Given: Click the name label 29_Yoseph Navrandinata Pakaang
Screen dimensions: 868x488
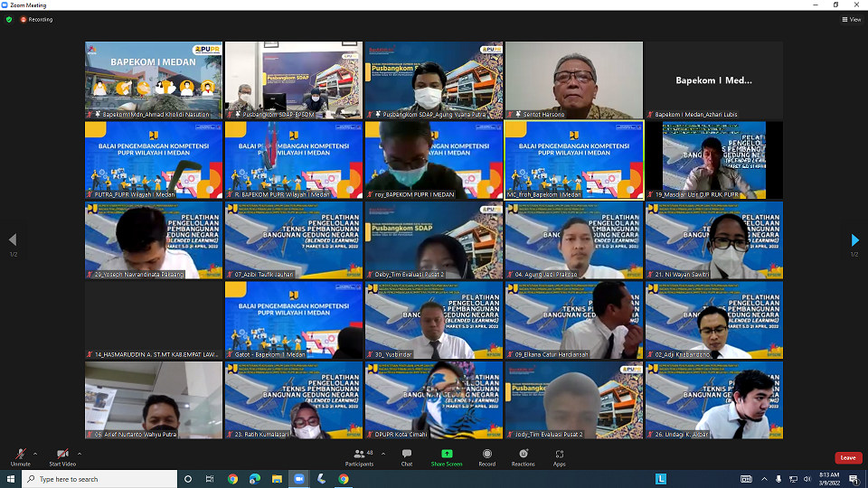Looking at the screenshot, I should pos(138,275).
